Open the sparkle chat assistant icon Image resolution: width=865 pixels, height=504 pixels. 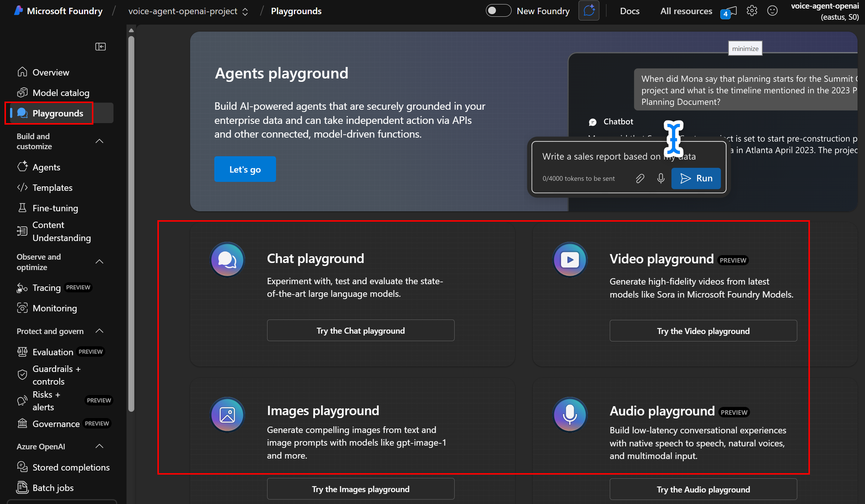(589, 11)
